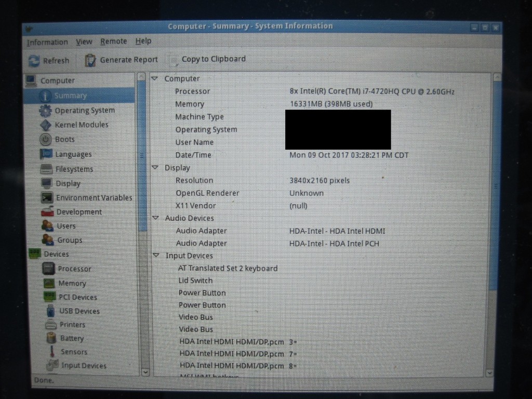Viewport: 532px width, 399px height.
Task: Open the Remote menu
Action: tap(114, 42)
